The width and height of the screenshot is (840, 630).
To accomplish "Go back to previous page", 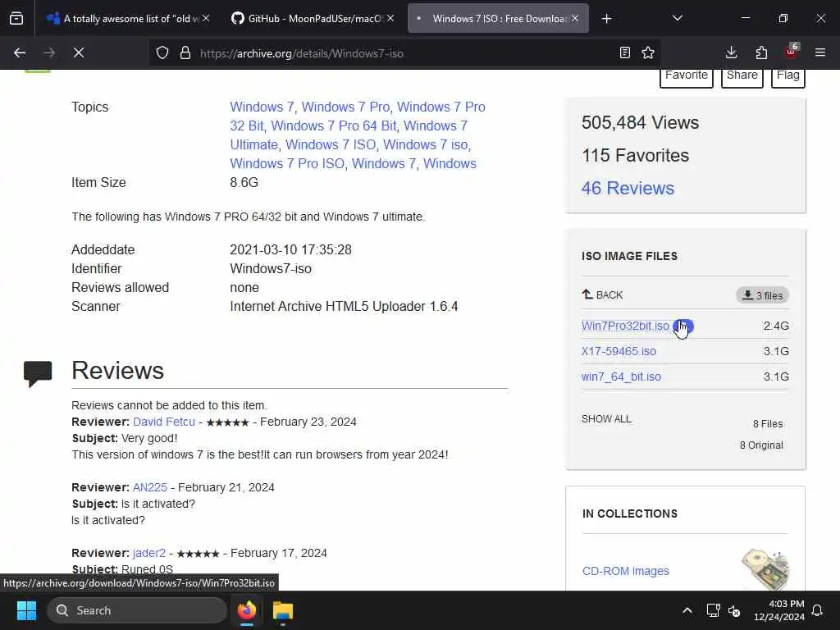I will [20, 52].
